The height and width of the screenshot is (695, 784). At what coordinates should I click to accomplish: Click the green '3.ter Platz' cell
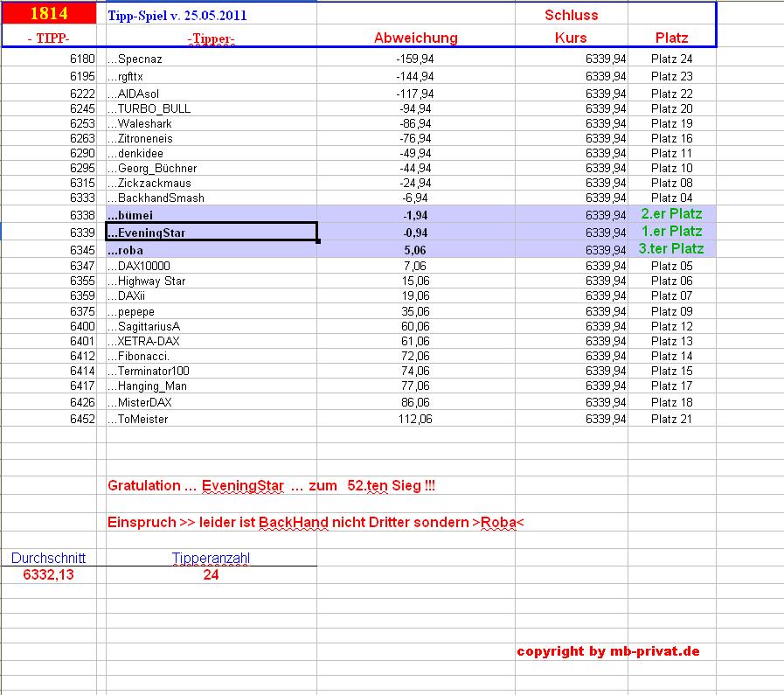pos(671,249)
